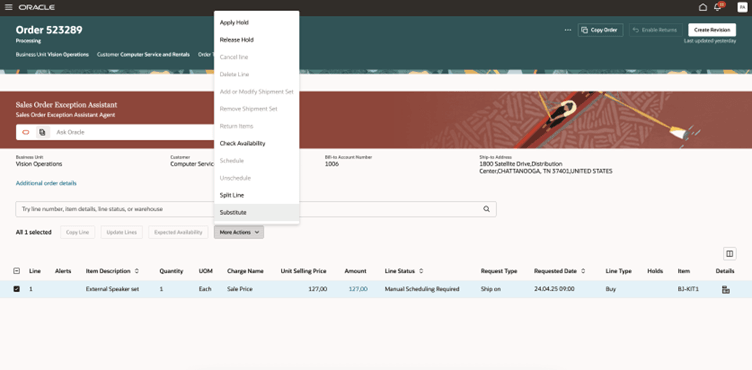The image size is (752, 370).
Task: Click the 24.04.25 09:00 requested date
Action: click(x=554, y=289)
